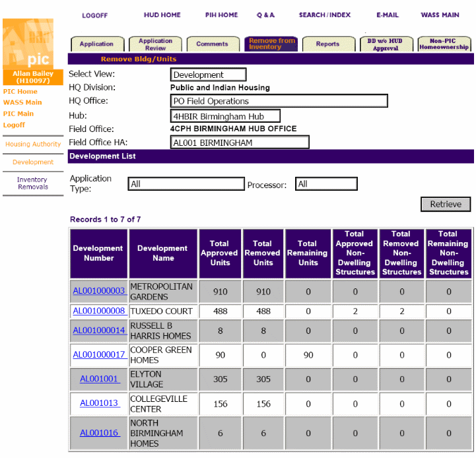This screenshot has width=476, height=458.
Task: Open the Select View Development dropdown
Action: (208, 75)
